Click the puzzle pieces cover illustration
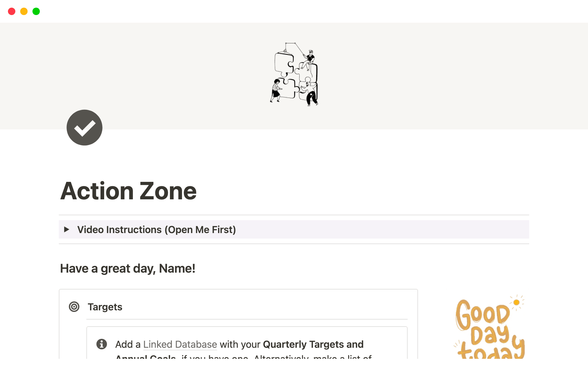The image size is (588, 368). (x=294, y=75)
